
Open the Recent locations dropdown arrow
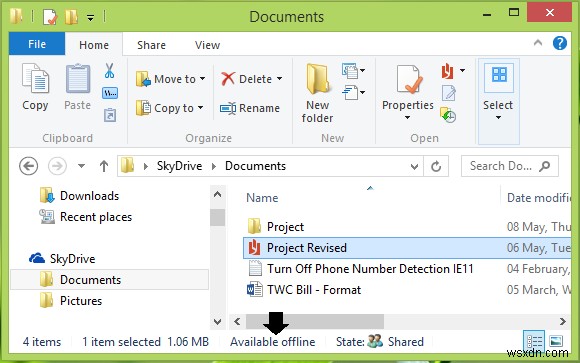pos(81,166)
